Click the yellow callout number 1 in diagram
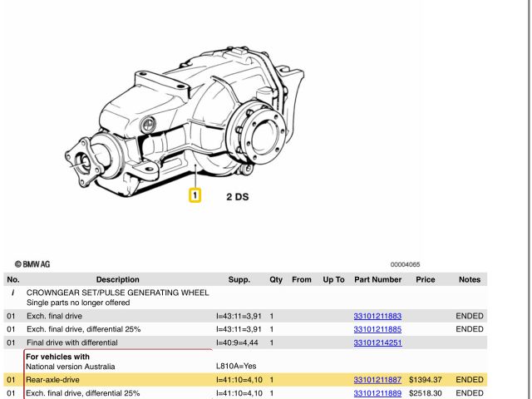 click(195, 197)
